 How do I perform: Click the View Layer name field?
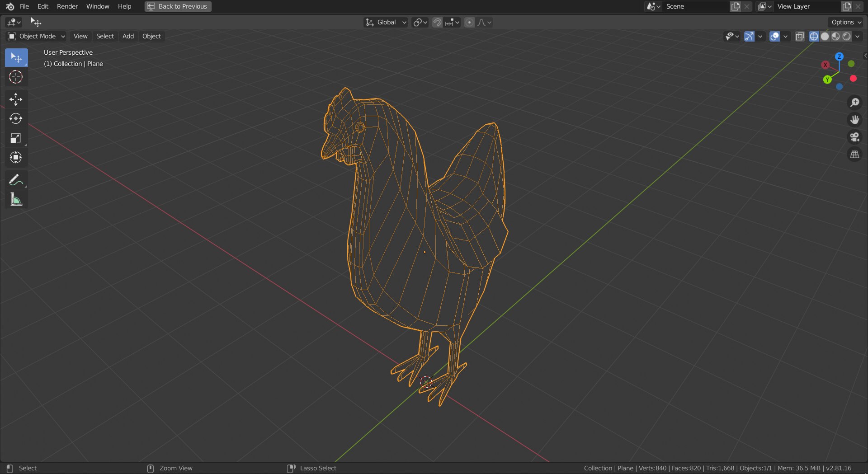pyautogui.click(x=807, y=6)
